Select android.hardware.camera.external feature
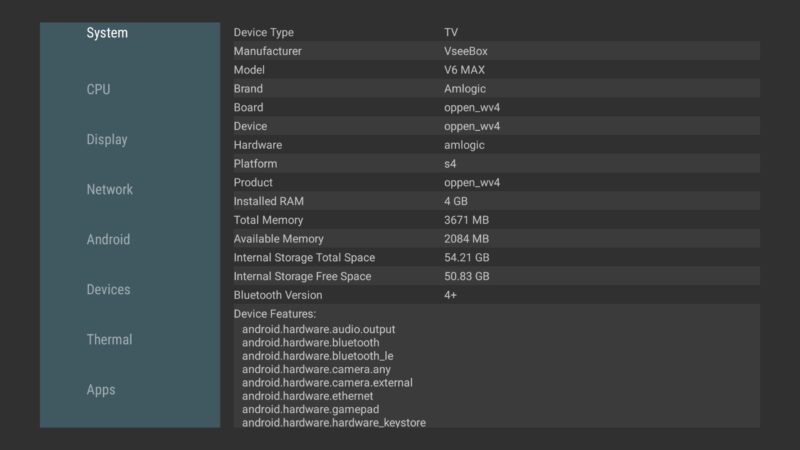Viewport: 800px width, 450px height. coord(327,383)
